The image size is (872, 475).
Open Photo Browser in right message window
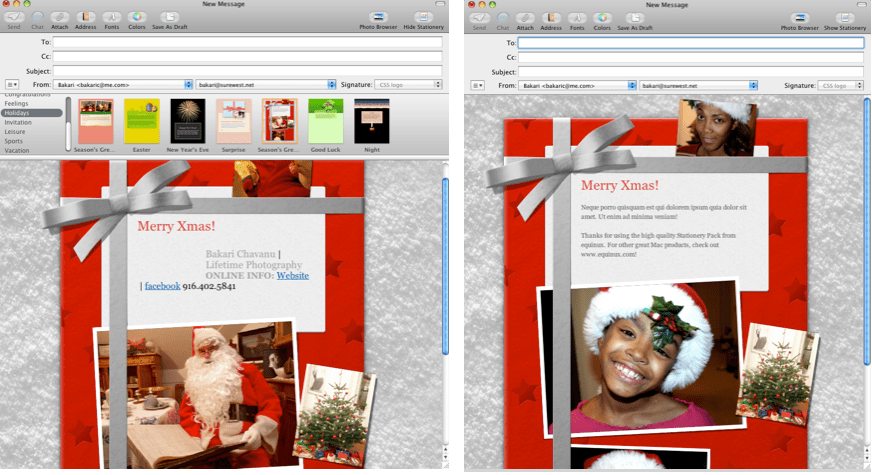click(x=799, y=19)
